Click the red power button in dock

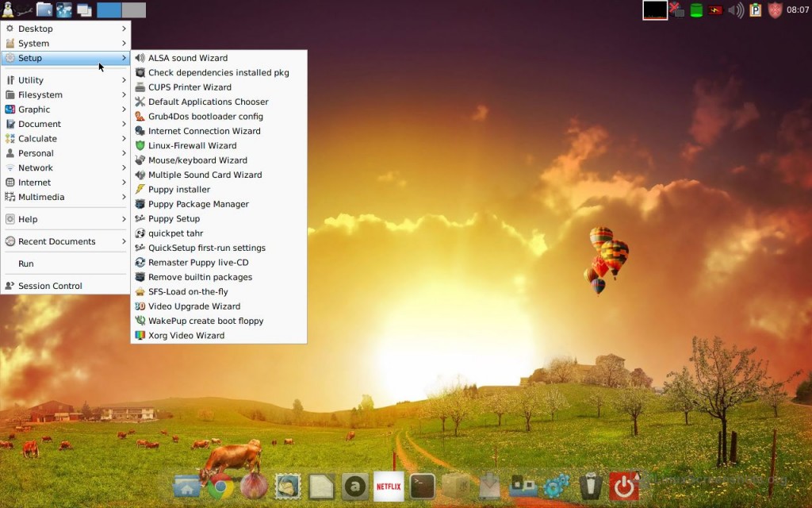tap(624, 486)
